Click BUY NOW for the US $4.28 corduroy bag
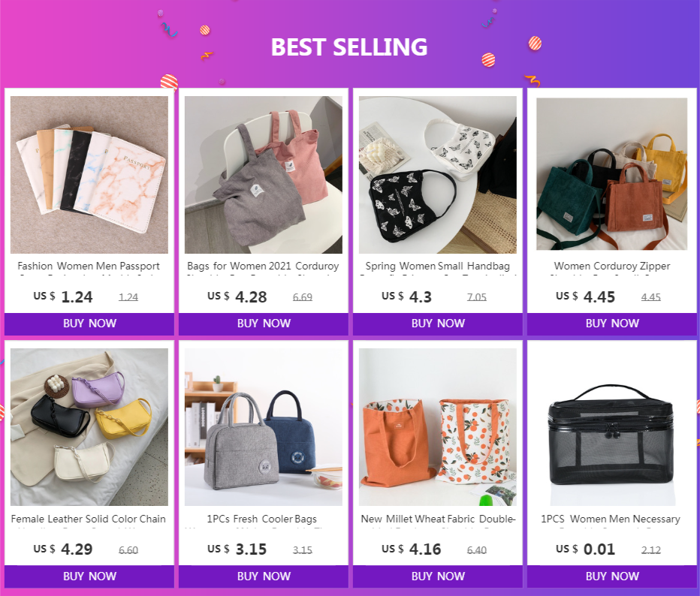The height and width of the screenshot is (596, 700). tap(264, 324)
